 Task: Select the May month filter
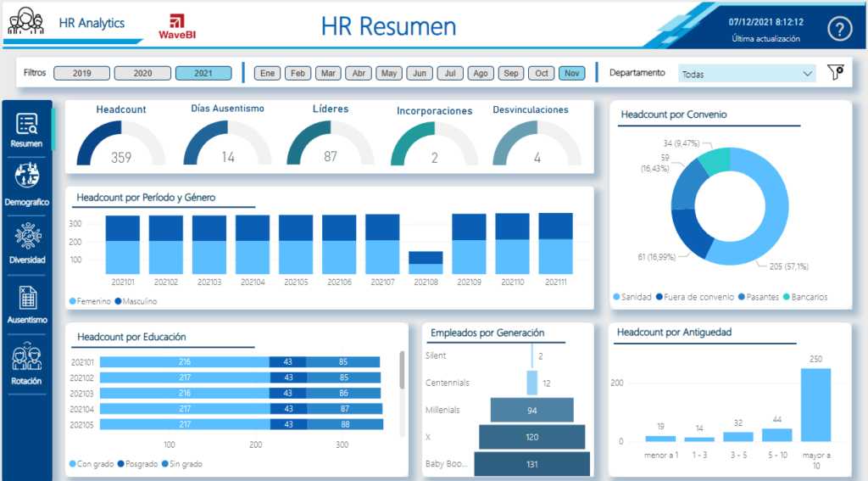[x=389, y=73]
